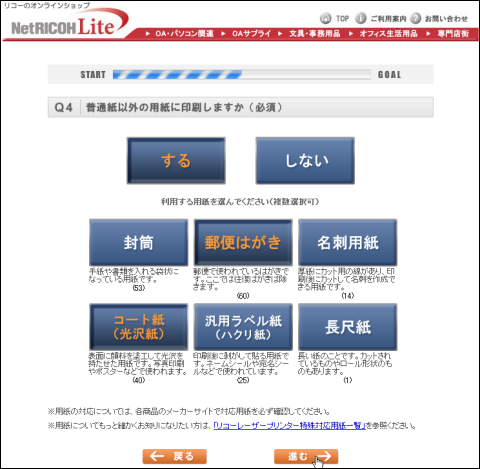Select the しない answer button
The height and width of the screenshot is (469, 480).
click(x=305, y=161)
